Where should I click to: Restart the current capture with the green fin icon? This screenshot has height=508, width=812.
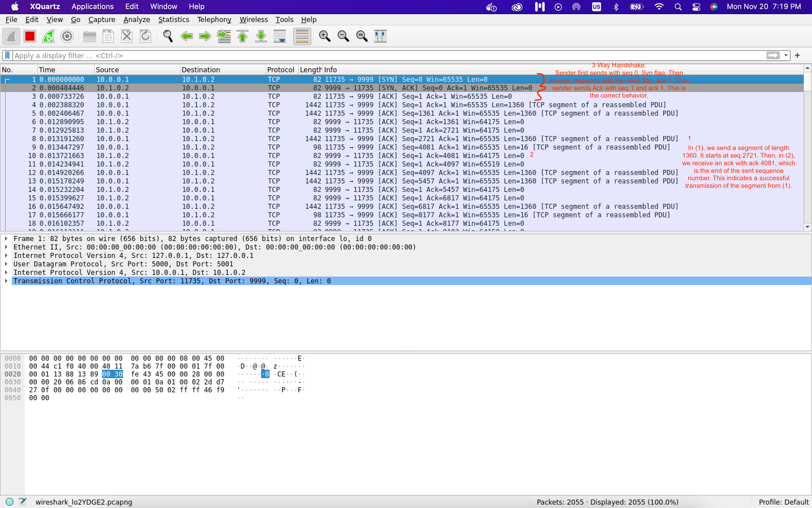click(49, 36)
